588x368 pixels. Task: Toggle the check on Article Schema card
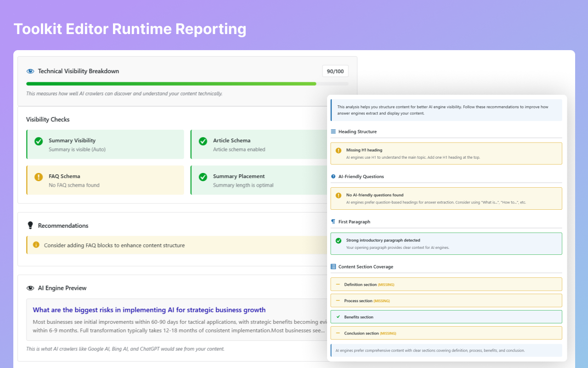click(203, 141)
